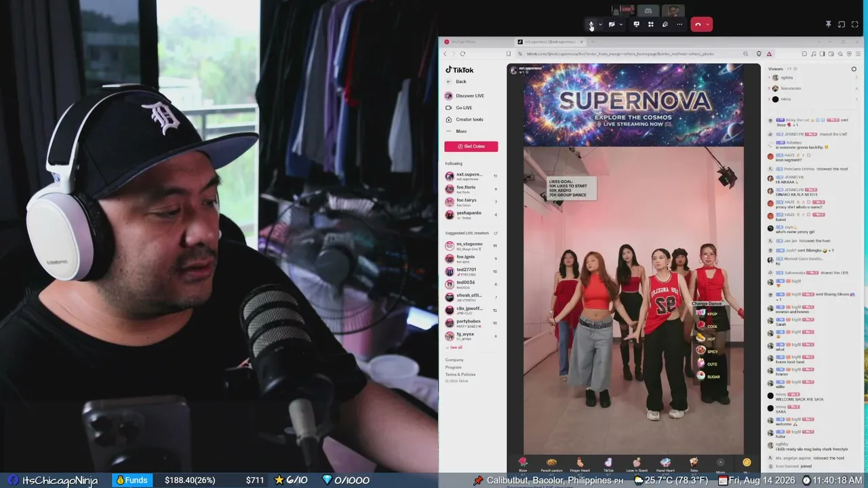
Task: Open ns_stageone suggested LIVE creator
Action: (471, 245)
